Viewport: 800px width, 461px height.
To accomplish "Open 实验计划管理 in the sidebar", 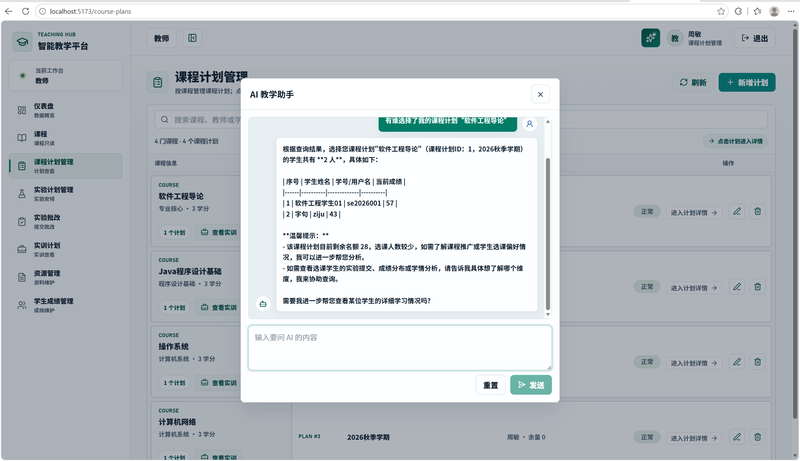I will [x=65, y=194].
